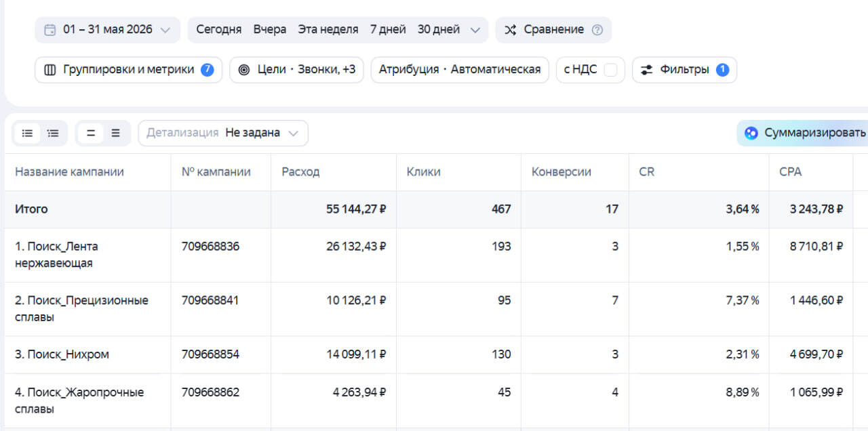Switch to nested list view icon

point(53,134)
